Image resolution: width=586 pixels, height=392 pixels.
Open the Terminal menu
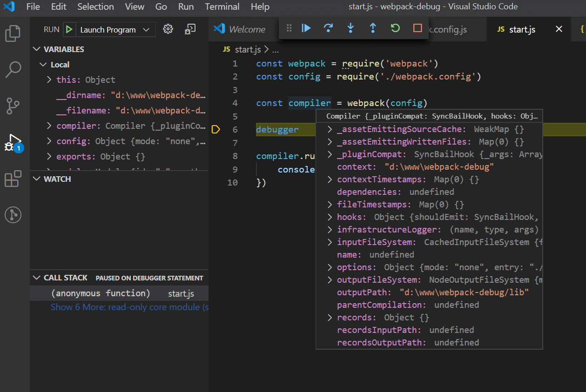tap(222, 7)
